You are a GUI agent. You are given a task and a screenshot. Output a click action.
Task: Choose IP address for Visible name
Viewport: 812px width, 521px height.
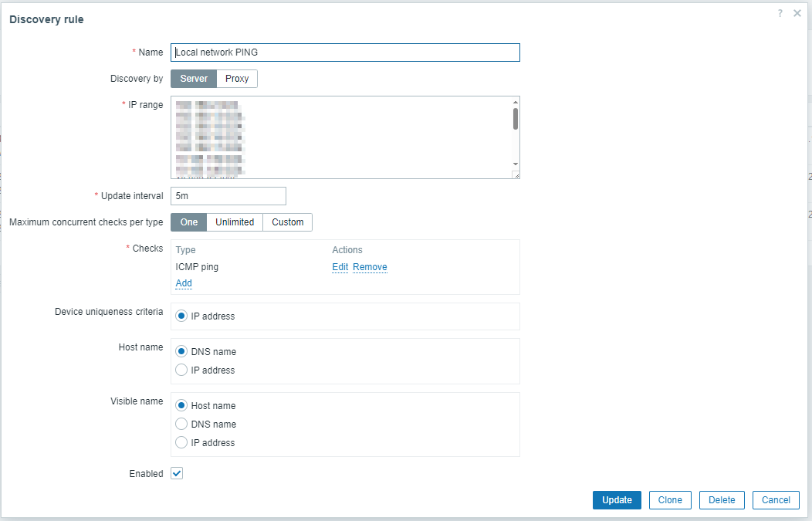tap(181, 442)
